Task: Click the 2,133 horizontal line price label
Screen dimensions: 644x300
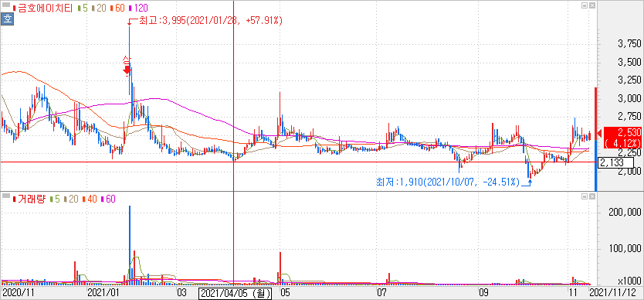Action: point(615,163)
